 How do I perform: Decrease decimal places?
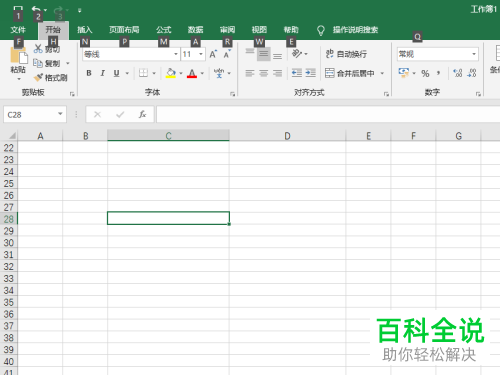click(472, 73)
